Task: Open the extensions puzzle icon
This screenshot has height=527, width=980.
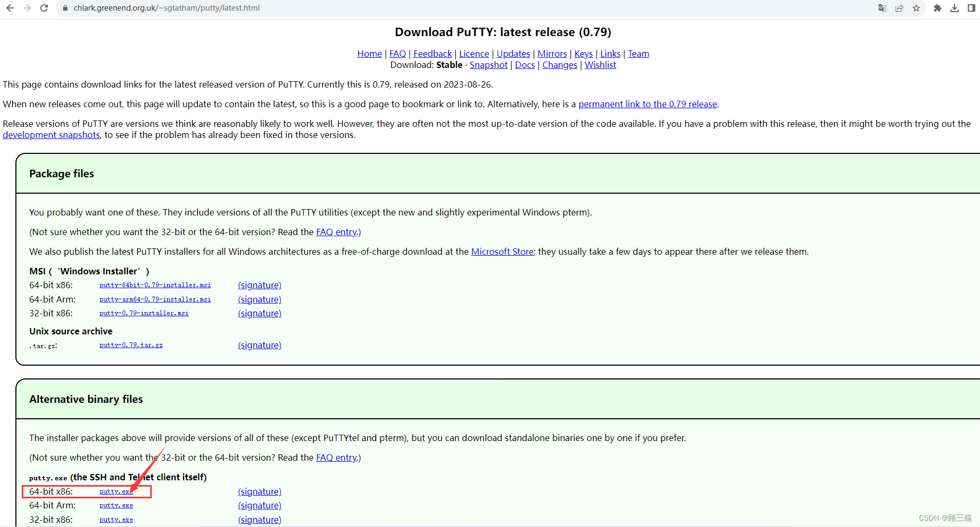Action: tap(938, 8)
